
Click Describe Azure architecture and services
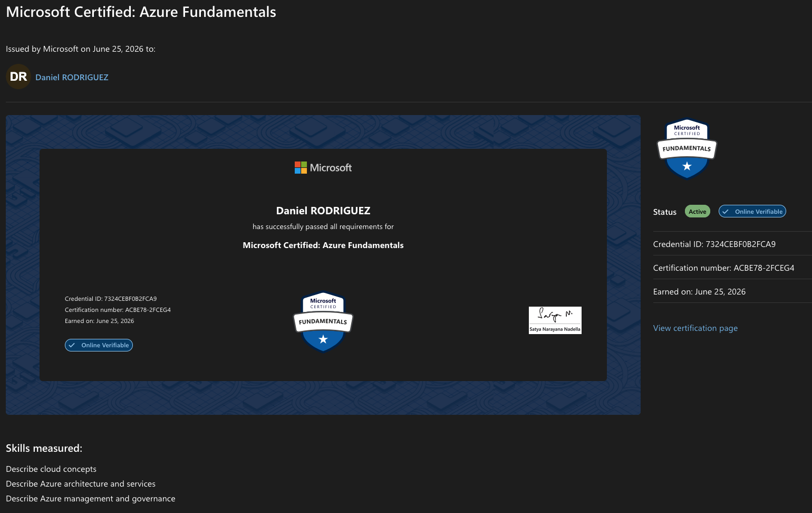point(81,484)
